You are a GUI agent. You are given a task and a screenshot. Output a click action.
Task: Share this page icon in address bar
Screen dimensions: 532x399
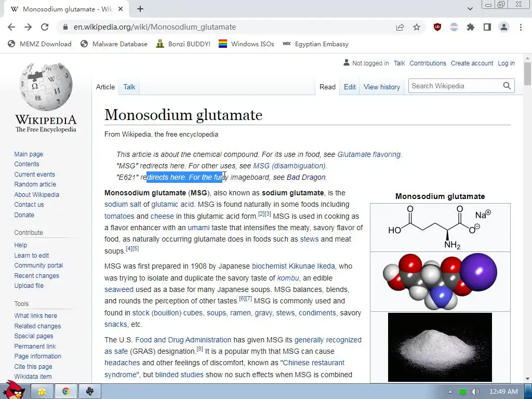click(x=400, y=27)
